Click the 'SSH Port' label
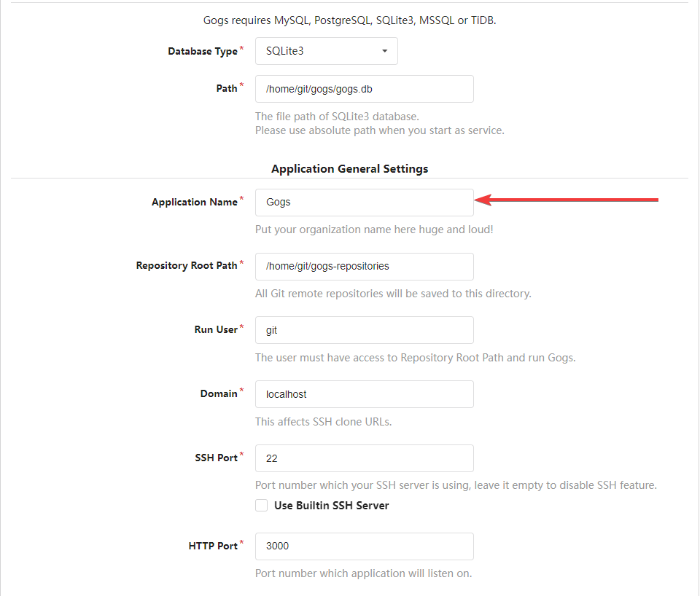 (x=216, y=458)
